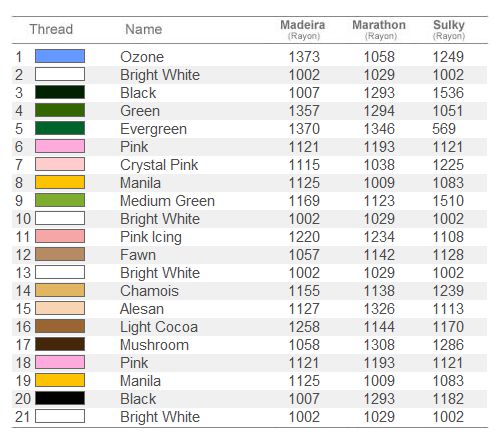
Task: Click the Chamois color swatch
Action: pos(60,290)
